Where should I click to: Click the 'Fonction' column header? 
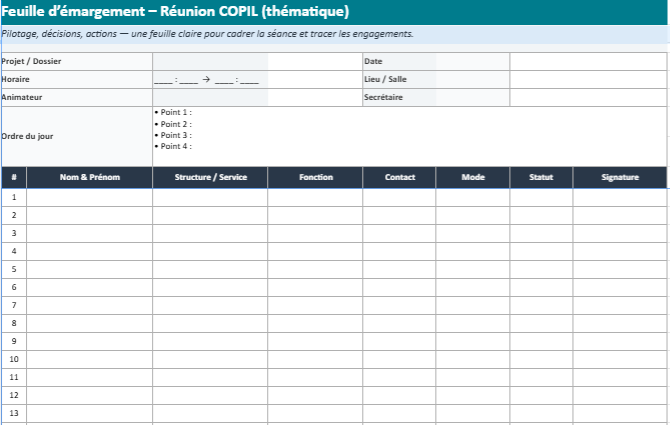tap(315, 178)
